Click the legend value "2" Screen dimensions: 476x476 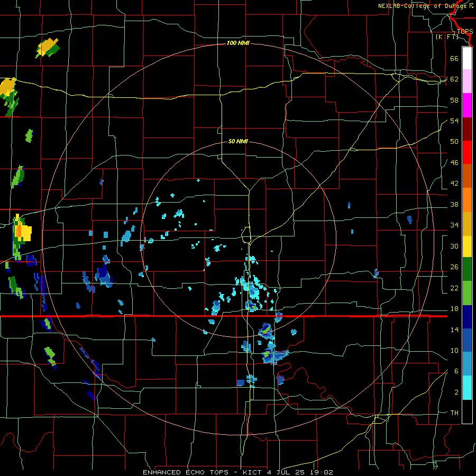(x=456, y=392)
